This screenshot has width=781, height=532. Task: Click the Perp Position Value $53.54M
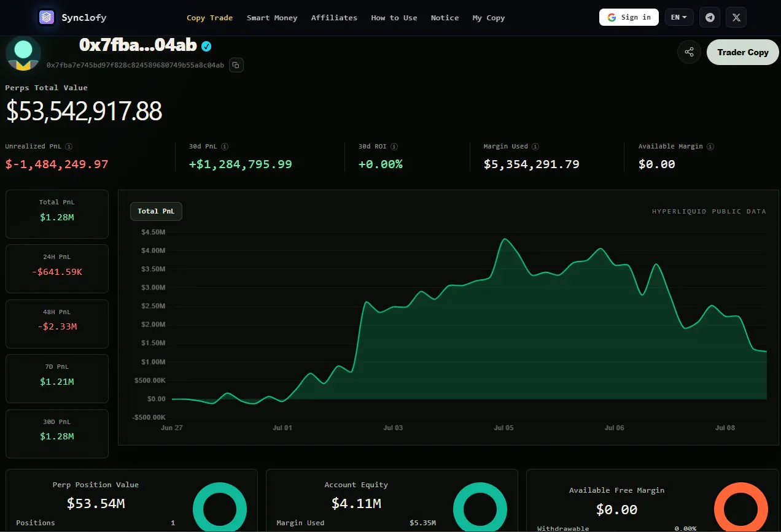(96, 504)
